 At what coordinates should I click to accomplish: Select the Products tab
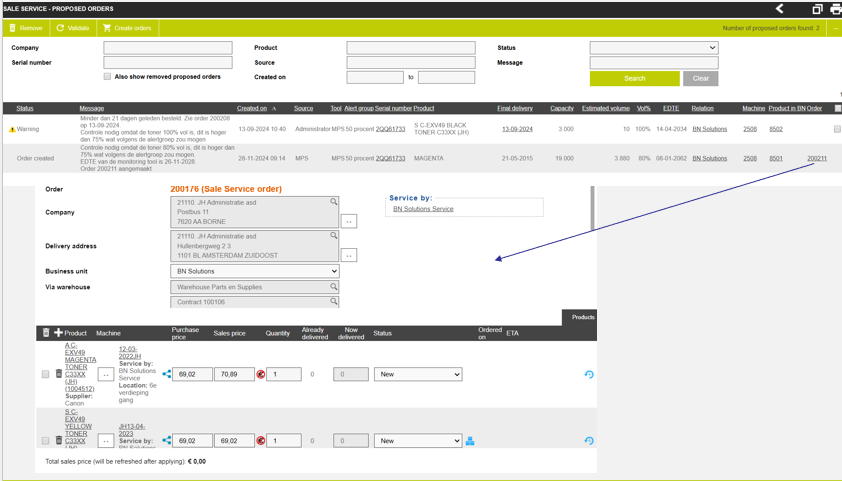pyautogui.click(x=583, y=317)
